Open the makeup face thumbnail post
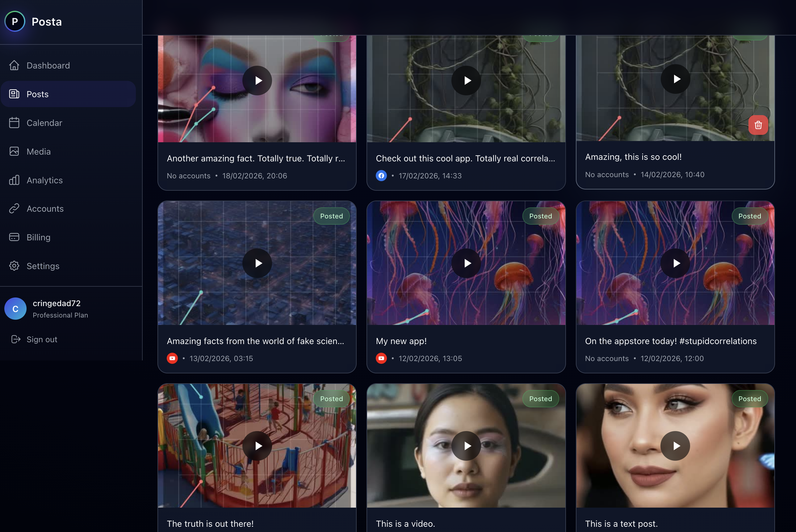The width and height of the screenshot is (796, 532). point(257,89)
